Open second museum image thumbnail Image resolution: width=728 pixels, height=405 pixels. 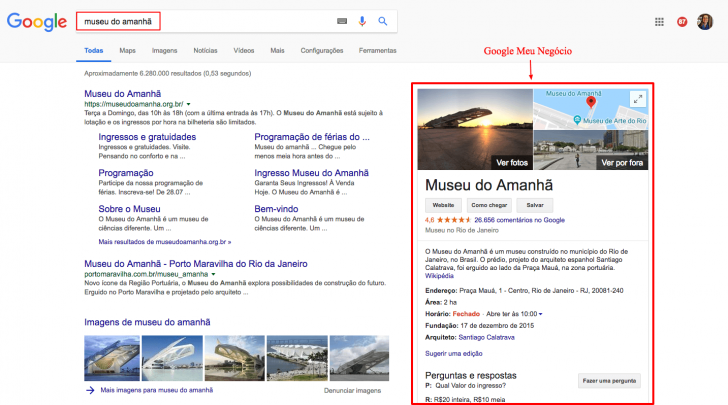(x=172, y=358)
